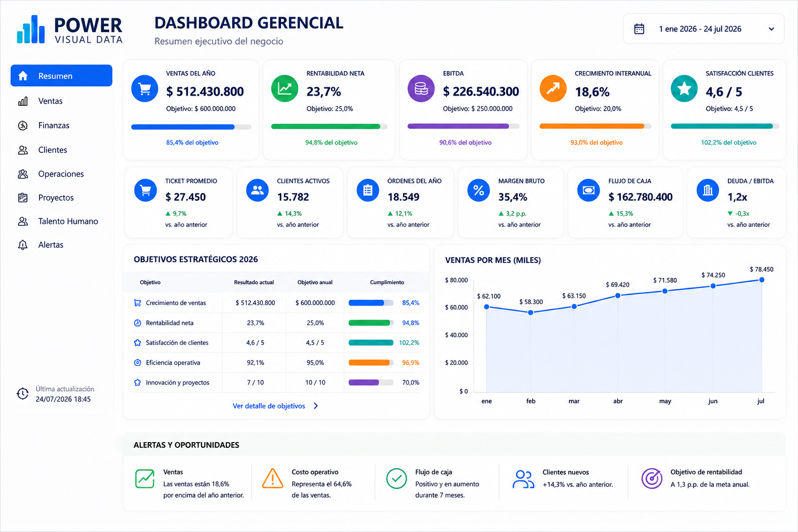The image size is (798, 532).
Task: Click the clock icon by Última actualización
Action: tap(22, 394)
